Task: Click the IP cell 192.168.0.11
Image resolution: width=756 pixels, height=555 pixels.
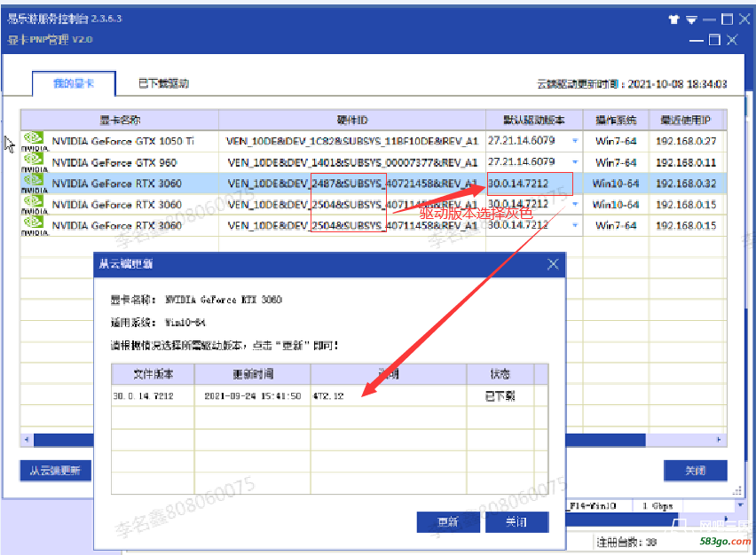Action: click(686, 162)
